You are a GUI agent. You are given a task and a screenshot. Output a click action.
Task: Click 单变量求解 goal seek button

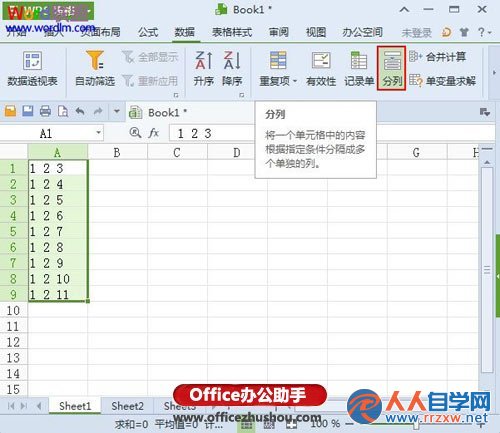tap(443, 81)
